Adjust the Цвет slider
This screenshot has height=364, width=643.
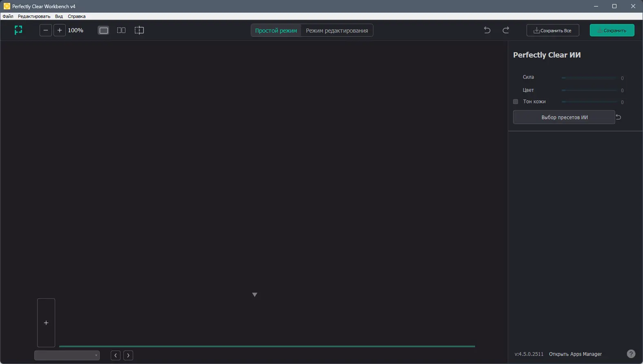pyautogui.click(x=589, y=90)
